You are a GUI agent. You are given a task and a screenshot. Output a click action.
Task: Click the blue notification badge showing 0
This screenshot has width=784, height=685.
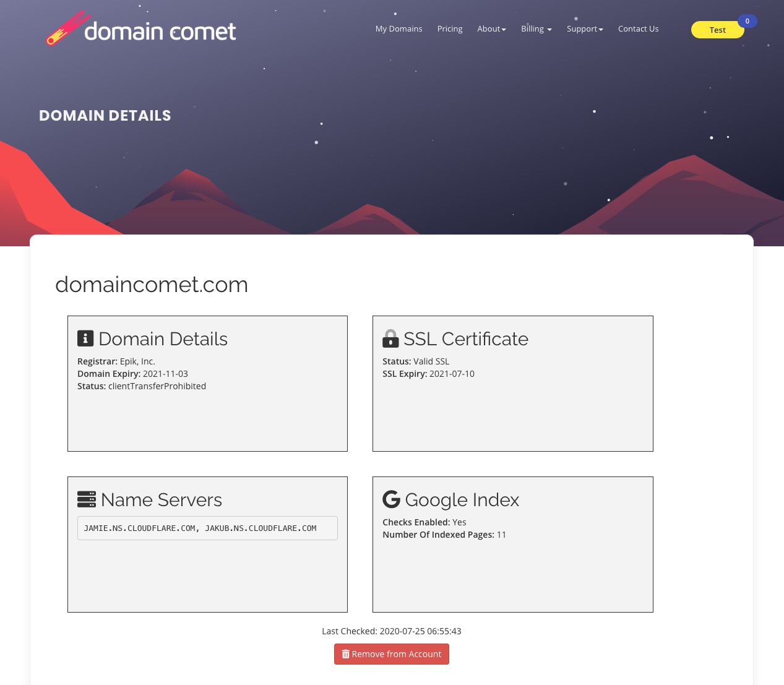coord(747,20)
